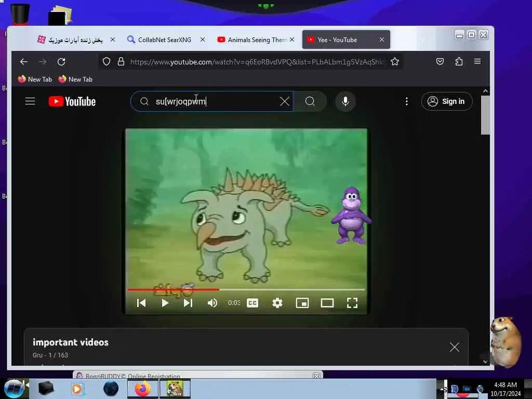
Task: Click Sign in button on YouTube
Action: click(x=446, y=101)
